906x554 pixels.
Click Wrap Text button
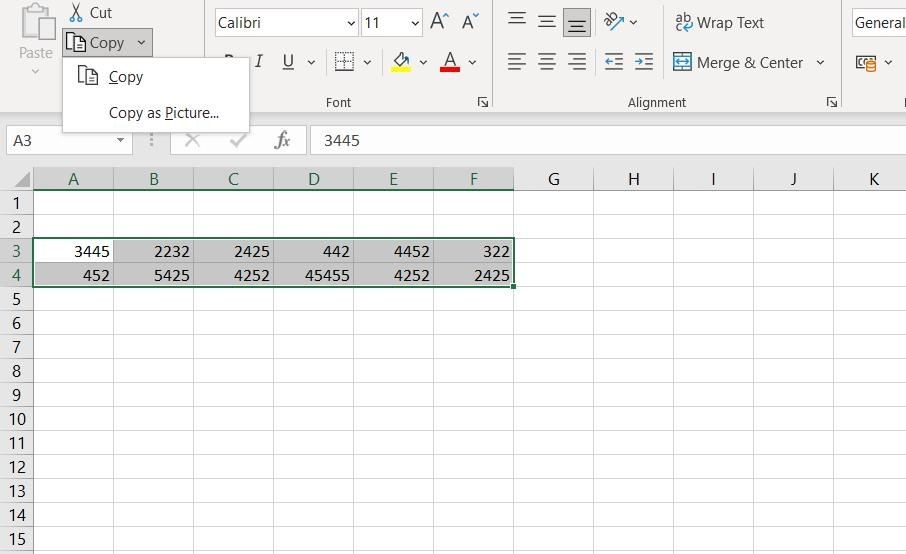pyautogui.click(x=719, y=23)
